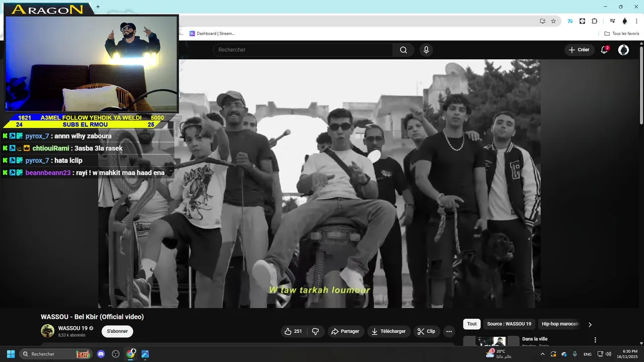Start voice search with the microphone icon
This screenshot has height=362, width=644.
coord(426,50)
